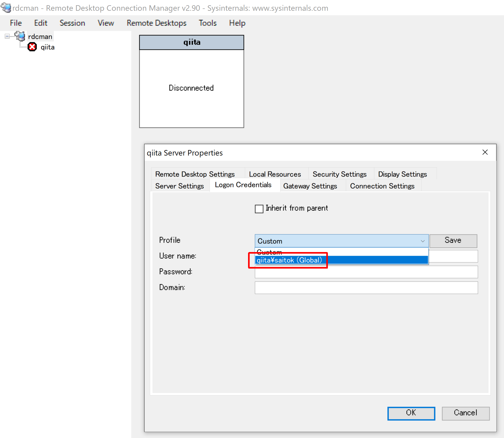This screenshot has width=504, height=438.
Task: Click the rdcman computer group icon in the tree
Action: 20,36
